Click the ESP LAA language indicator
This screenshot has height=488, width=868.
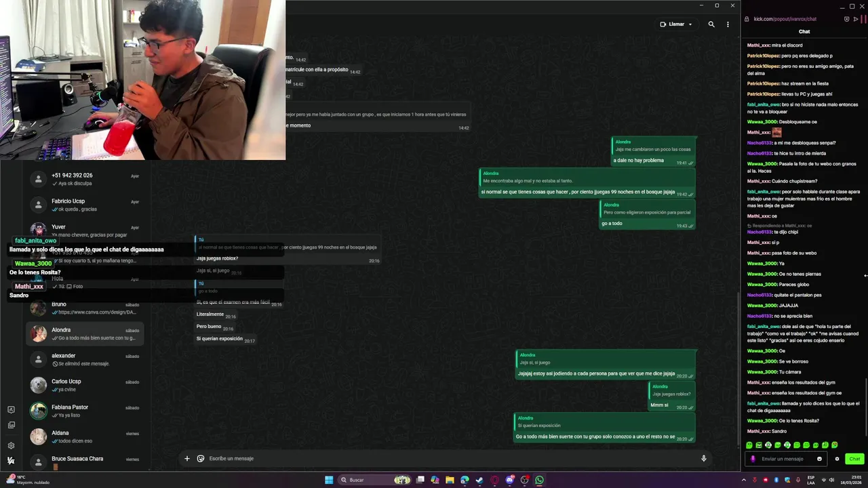point(811,480)
